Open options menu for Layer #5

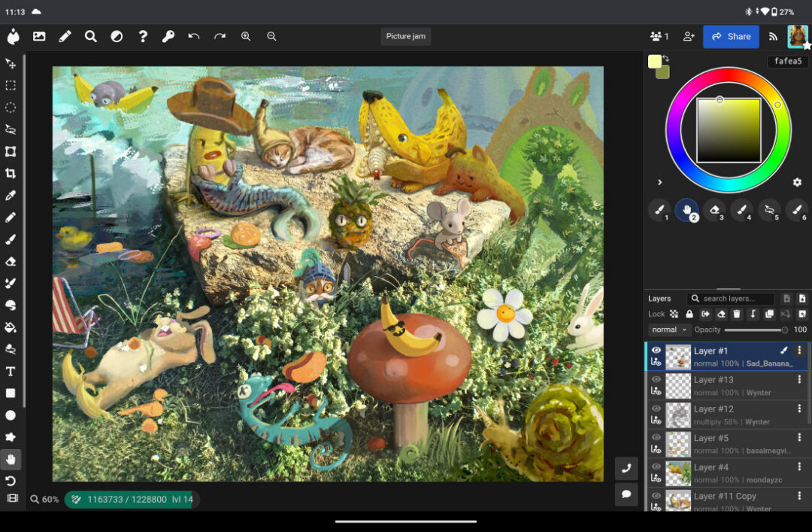tap(799, 438)
